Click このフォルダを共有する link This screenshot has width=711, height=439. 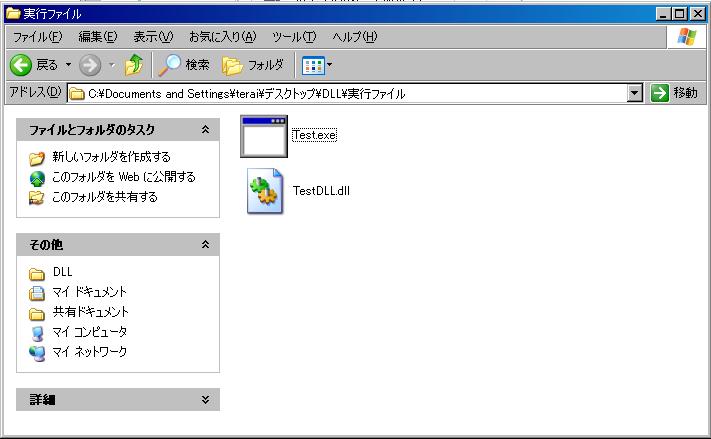[105, 197]
